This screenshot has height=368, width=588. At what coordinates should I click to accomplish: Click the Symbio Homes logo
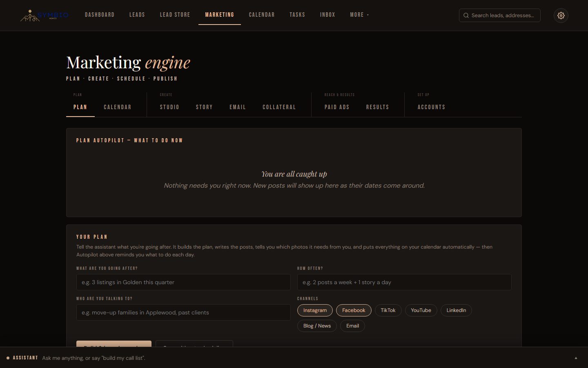pyautogui.click(x=44, y=16)
